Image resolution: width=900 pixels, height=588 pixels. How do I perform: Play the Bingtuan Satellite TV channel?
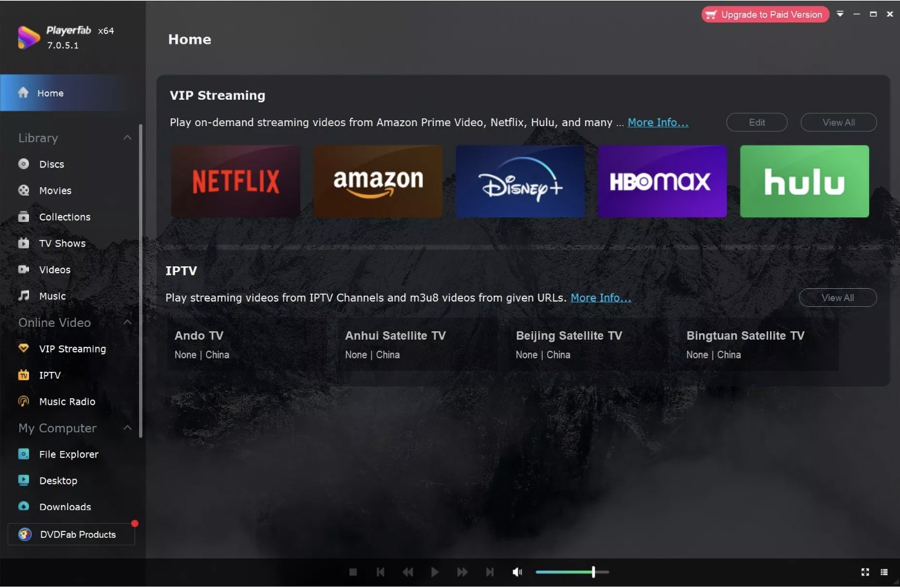point(760,345)
